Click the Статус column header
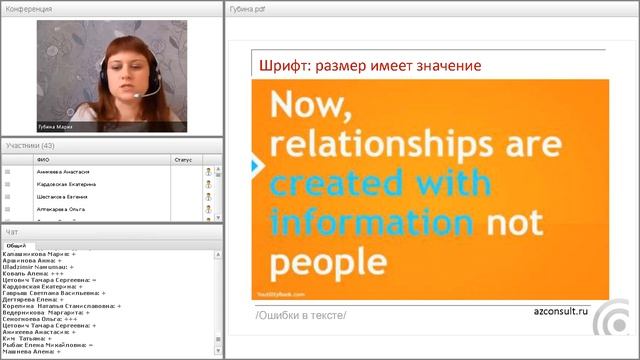The width and height of the screenshot is (640, 360). (x=187, y=160)
